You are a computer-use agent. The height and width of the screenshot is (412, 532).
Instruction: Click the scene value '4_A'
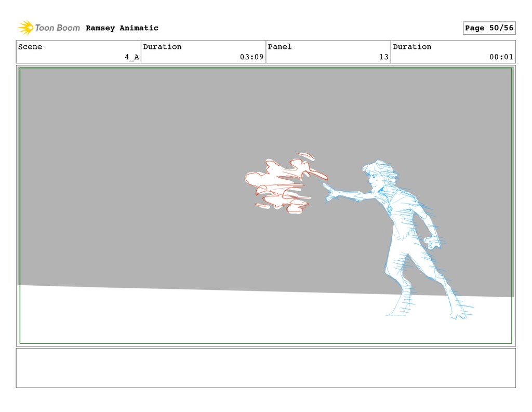[x=131, y=57]
